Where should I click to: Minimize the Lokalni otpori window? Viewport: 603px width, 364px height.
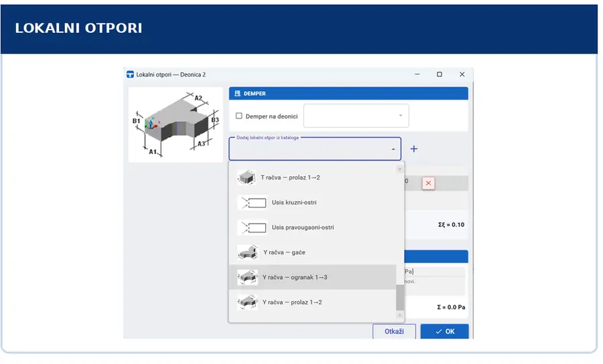(417, 74)
